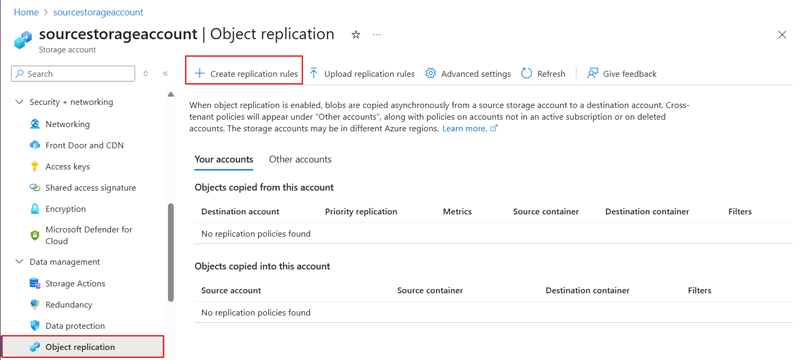Click Filters header in copied-from table
Screen dimensions: 800x360
[740, 211]
